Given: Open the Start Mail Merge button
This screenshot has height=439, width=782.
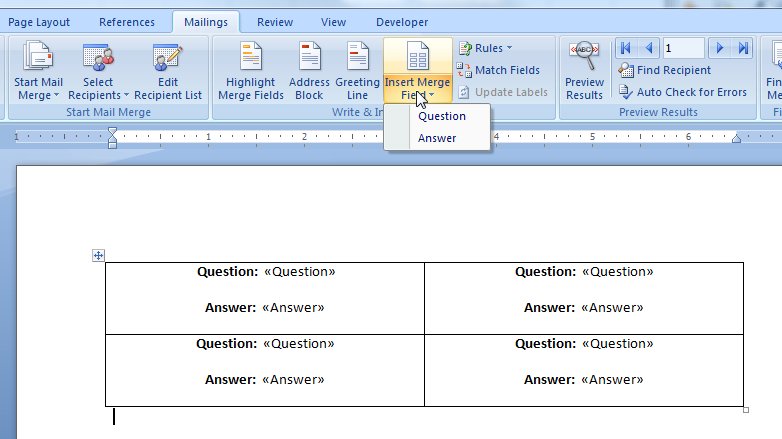Looking at the screenshot, I should pos(38,72).
